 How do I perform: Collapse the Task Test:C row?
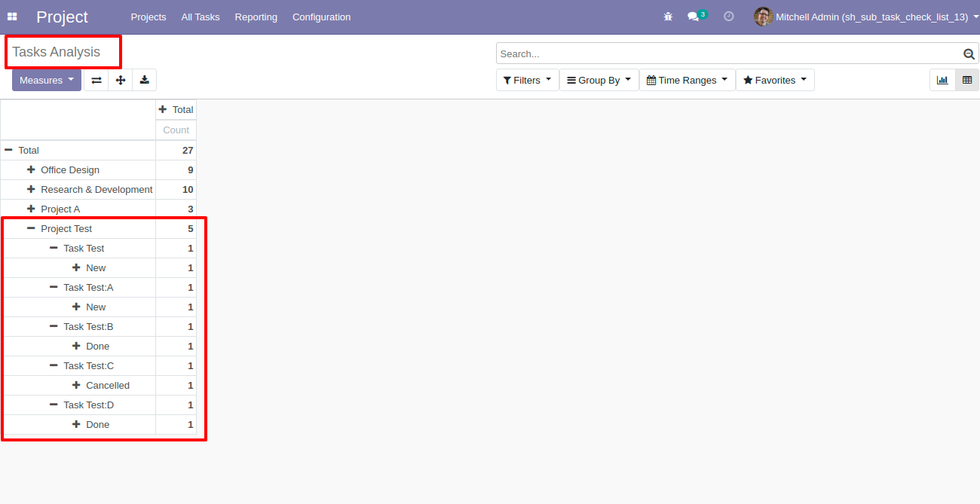point(78,365)
